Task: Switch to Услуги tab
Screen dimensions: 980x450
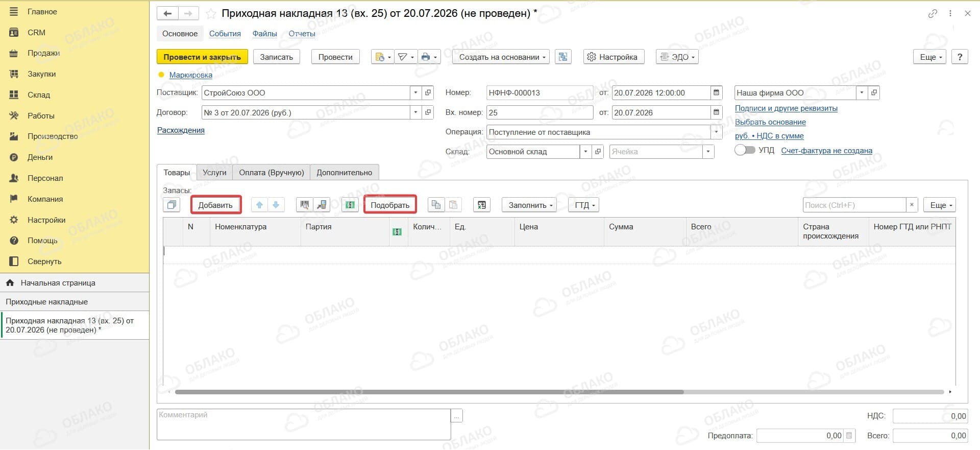Action: click(x=214, y=172)
